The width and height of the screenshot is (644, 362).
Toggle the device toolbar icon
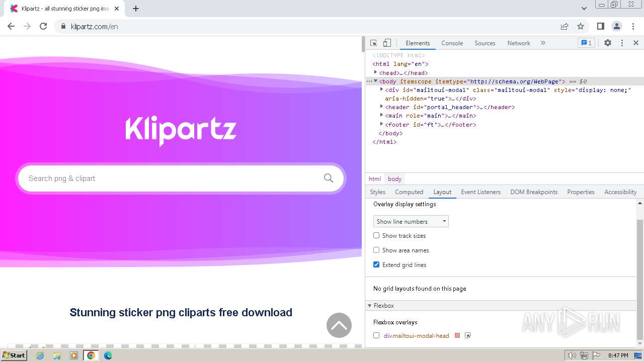tap(387, 43)
